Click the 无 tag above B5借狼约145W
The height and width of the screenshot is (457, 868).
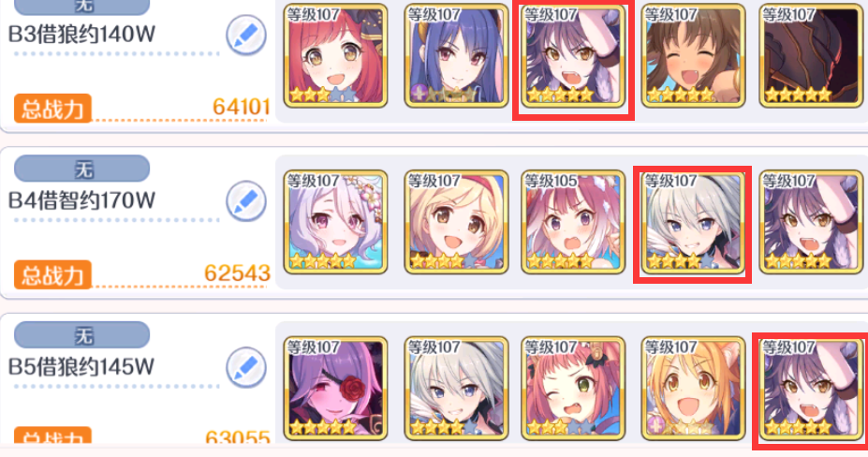[81, 334]
